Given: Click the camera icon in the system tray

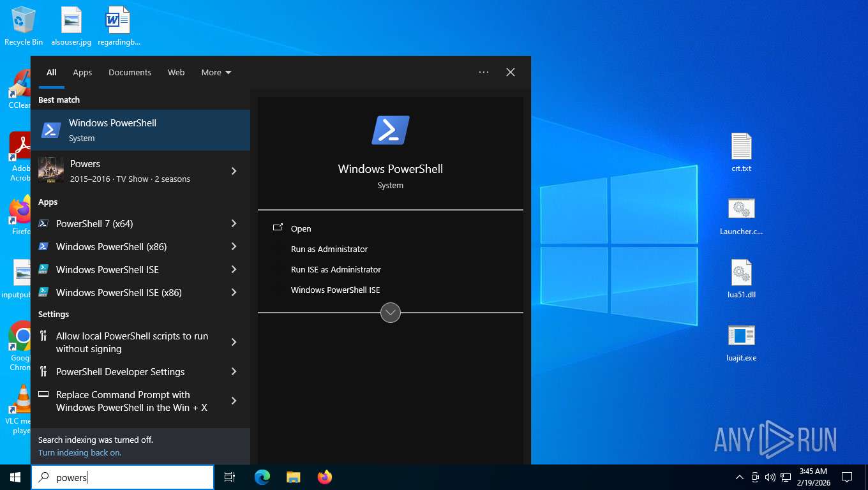Looking at the screenshot, I should pos(755,477).
